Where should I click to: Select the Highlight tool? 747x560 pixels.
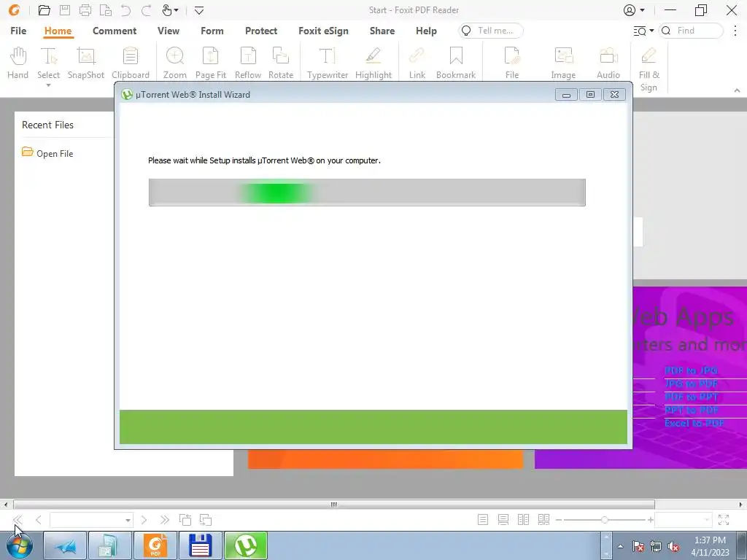click(x=373, y=63)
